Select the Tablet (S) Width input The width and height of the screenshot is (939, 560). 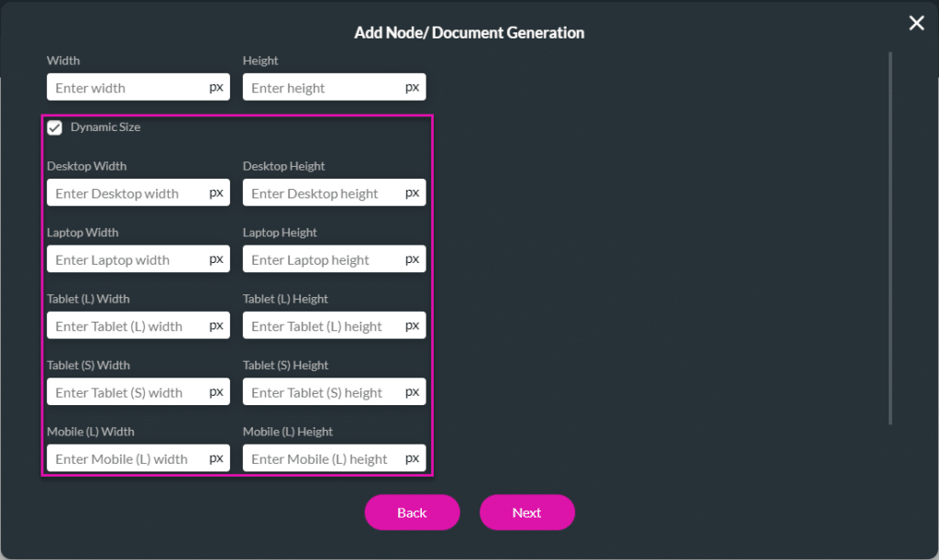tap(127, 392)
